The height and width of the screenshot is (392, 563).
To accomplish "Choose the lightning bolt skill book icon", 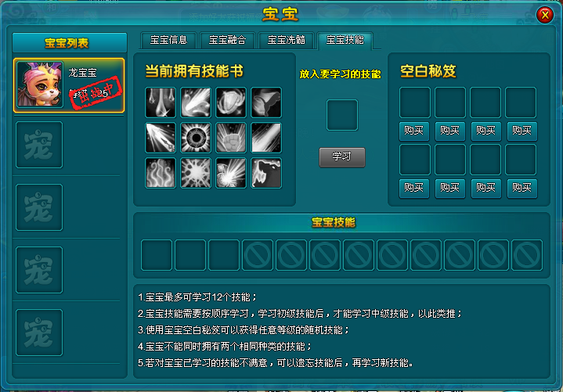I will (x=266, y=173).
